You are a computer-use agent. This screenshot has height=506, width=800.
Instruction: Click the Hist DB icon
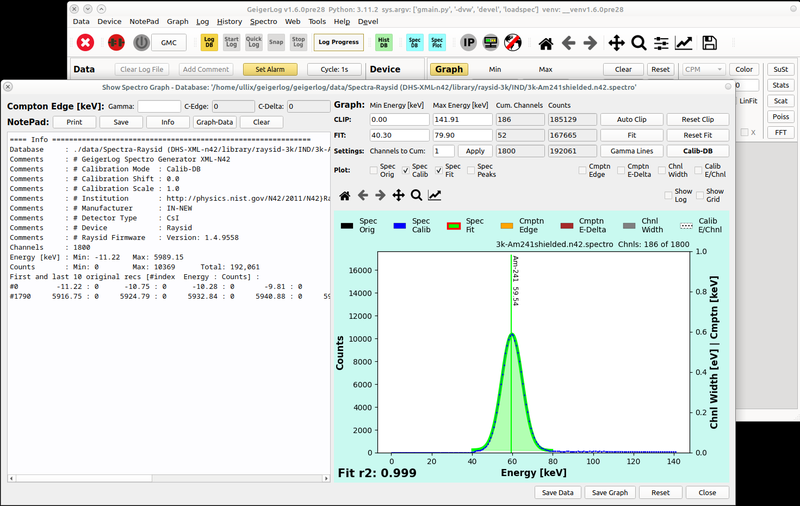click(x=383, y=43)
